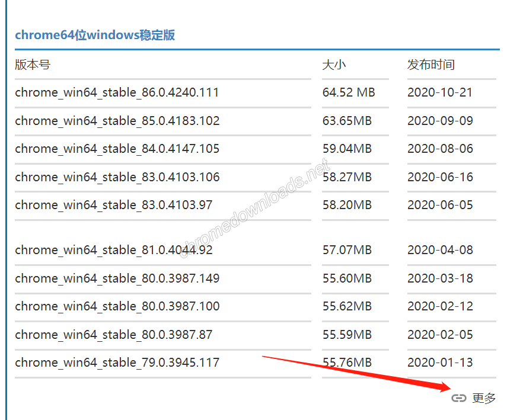The height and width of the screenshot is (420, 507).
Task: Click the 大小 column header
Action: pyautogui.click(x=334, y=65)
